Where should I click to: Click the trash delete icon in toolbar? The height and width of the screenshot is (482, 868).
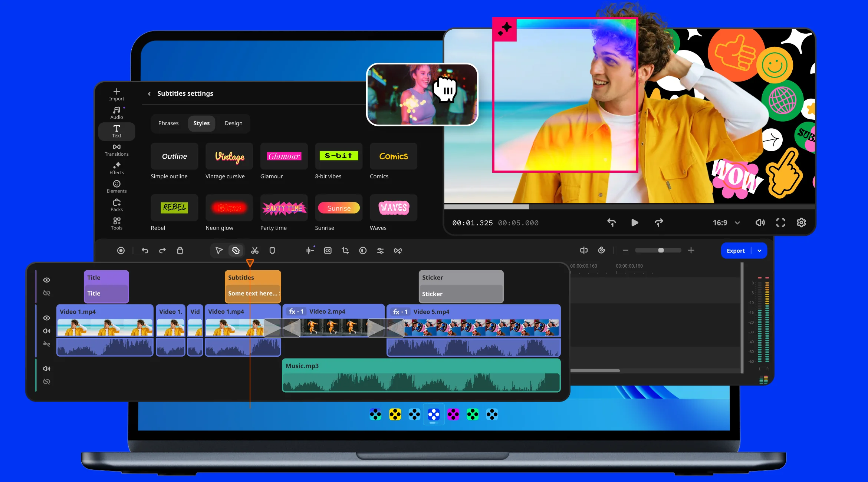point(180,251)
